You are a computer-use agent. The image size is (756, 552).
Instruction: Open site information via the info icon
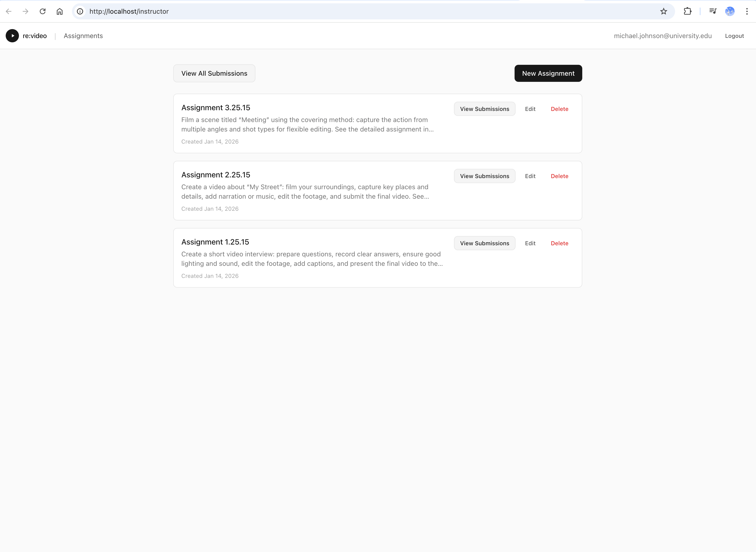click(x=80, y=11)
